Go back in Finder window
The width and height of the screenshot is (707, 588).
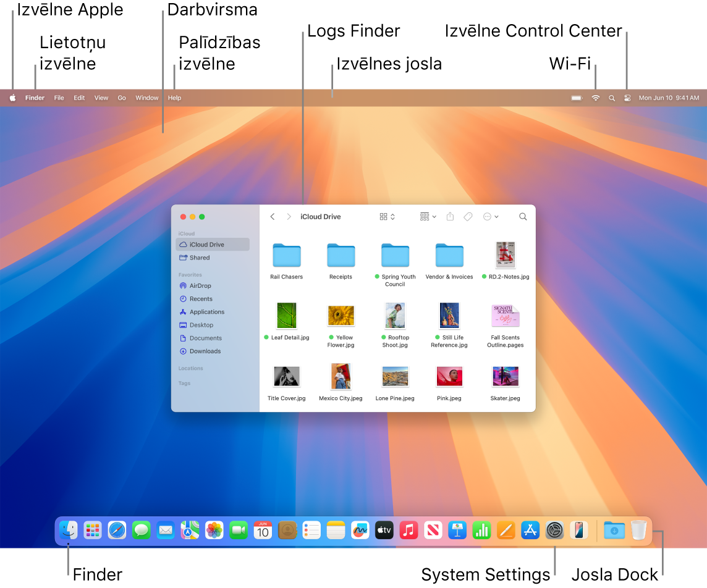(x=273, y=217)
